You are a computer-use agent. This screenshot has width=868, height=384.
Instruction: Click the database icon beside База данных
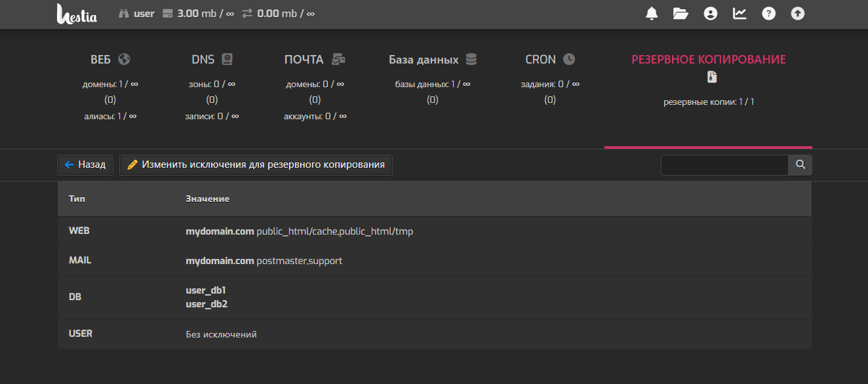pos(471,59)
